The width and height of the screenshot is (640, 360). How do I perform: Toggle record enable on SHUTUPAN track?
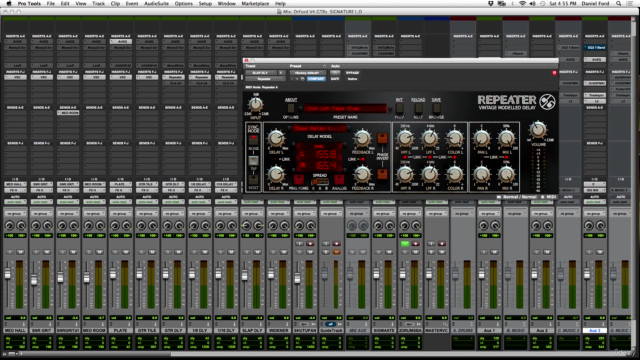coord(310,244)
